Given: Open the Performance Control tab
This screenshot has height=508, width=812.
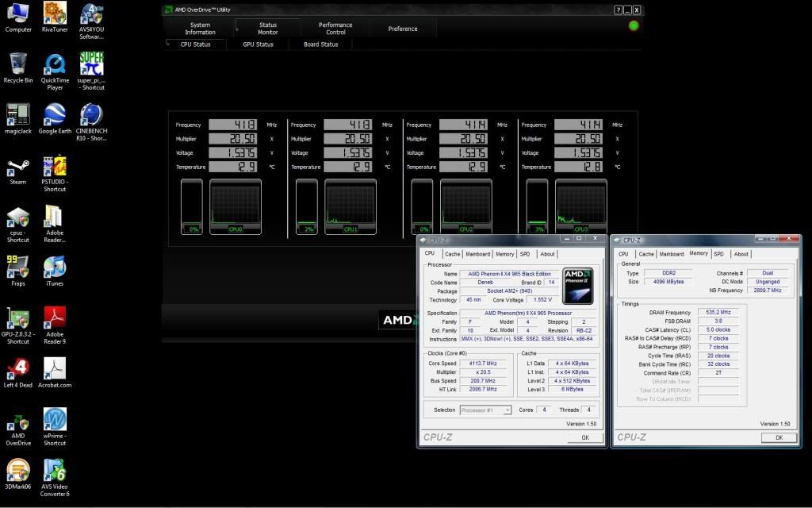Looking at the screenshot, I should pyautogui.click(x=335, y=29).
